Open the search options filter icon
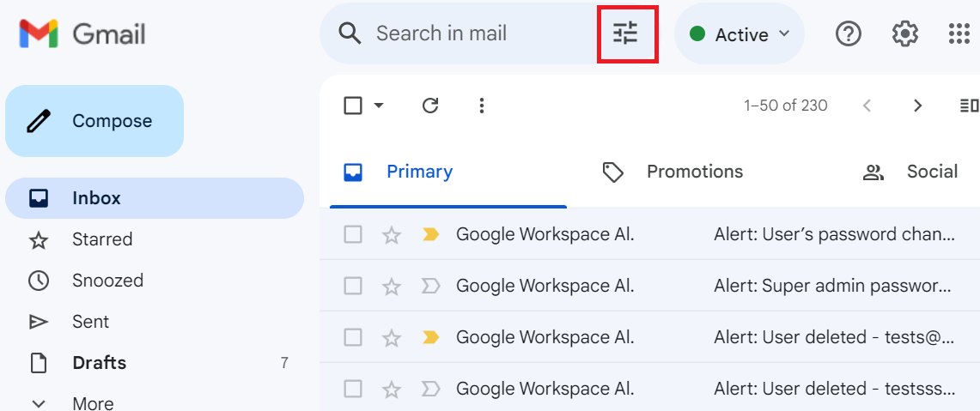The width and height of the screenshot is (980, 411). (626, 33)
